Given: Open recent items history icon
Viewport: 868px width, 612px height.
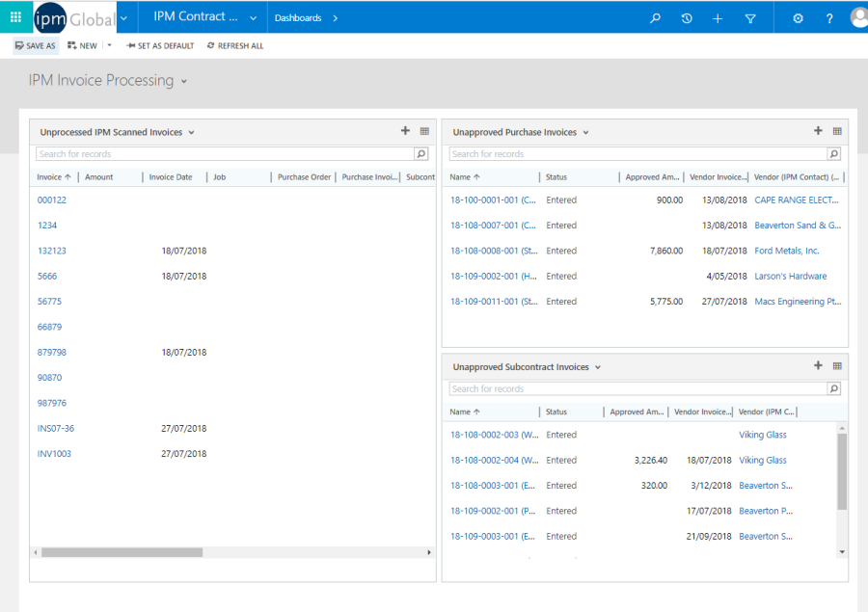Looking at the screenshot, I should (687, 17).
